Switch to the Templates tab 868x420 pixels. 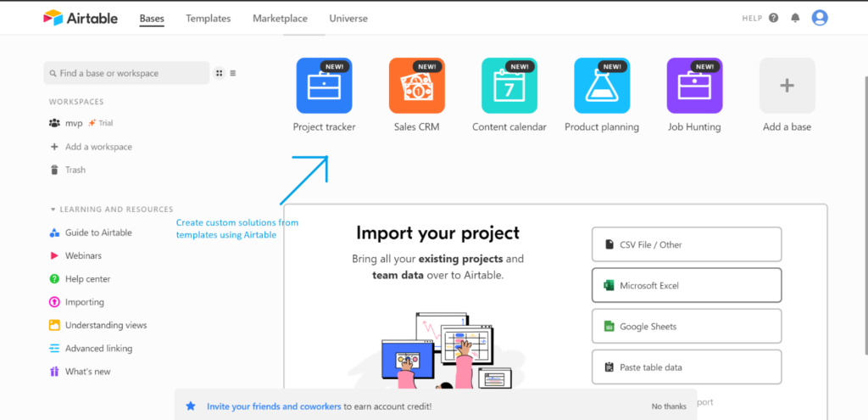coord(209,19)
